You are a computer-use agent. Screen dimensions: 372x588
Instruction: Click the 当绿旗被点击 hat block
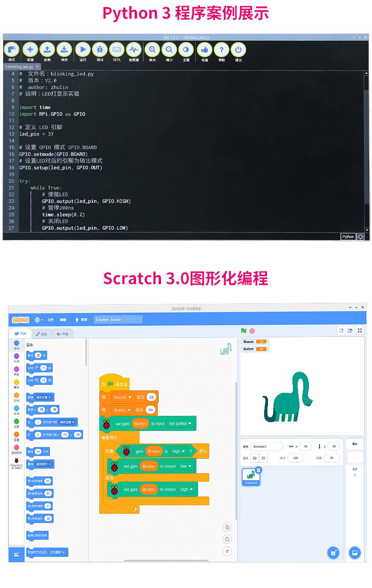pyautogui.click(x=114, y=382)
